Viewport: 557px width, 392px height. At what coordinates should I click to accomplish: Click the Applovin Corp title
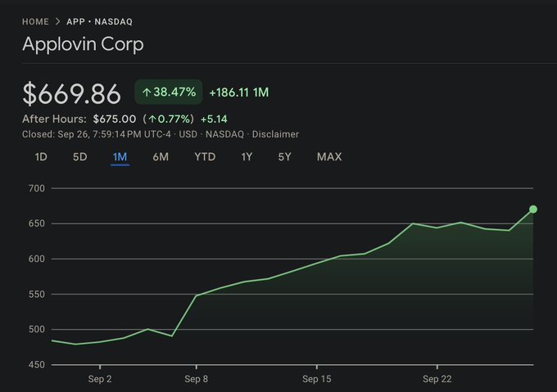click(83, 44)
